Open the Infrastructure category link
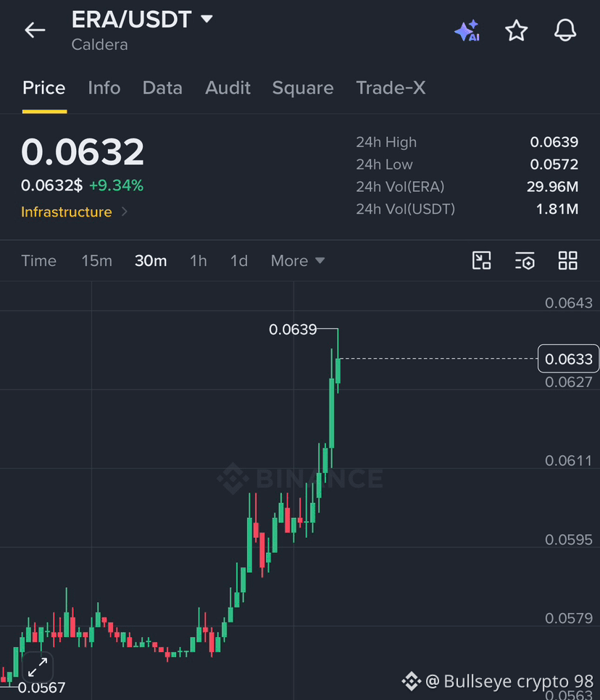This screenshot has height=700, width=600. coord(67,212)
